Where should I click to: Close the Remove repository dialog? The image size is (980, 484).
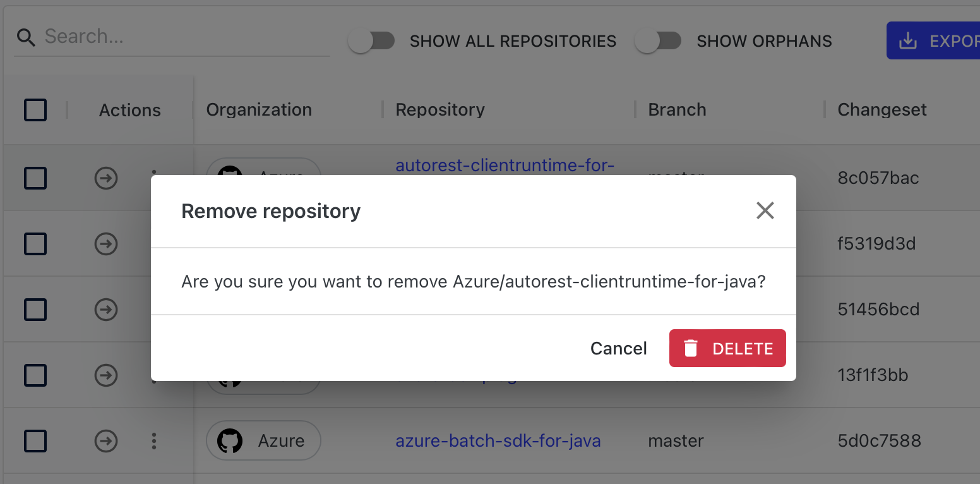tap(765, 210)
